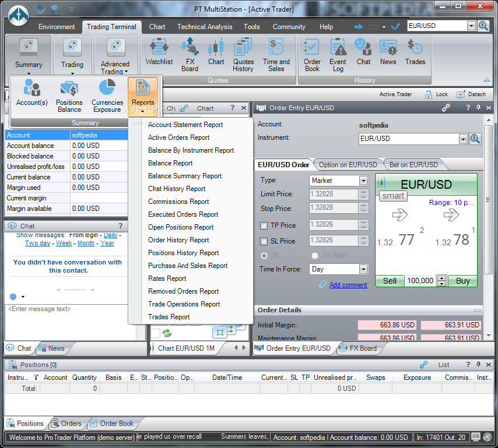Collapse the Order Details section
Screen dimensions: 498x448
(477, 311)
